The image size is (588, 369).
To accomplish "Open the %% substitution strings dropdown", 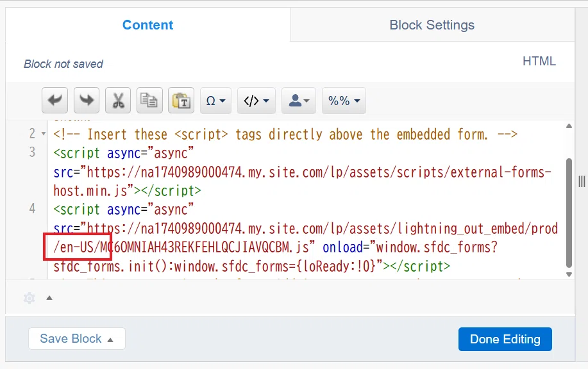I will [x=344, y=101].
